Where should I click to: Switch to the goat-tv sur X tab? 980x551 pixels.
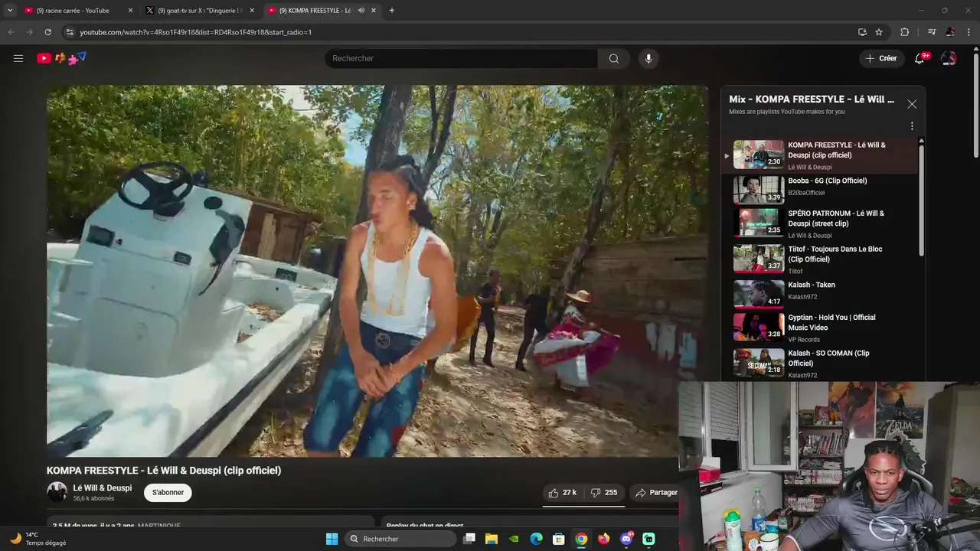199,11
